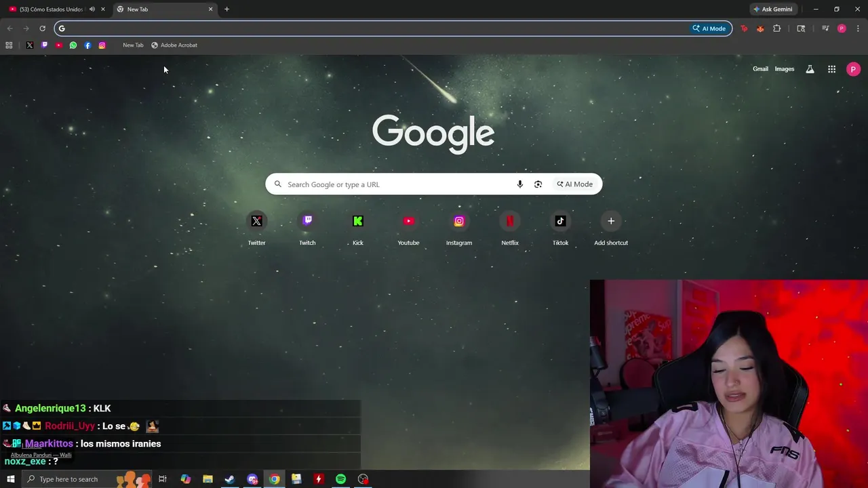Close the New Tab tab
The height and width of the screenshot is (488, 868).
(210, 9)
